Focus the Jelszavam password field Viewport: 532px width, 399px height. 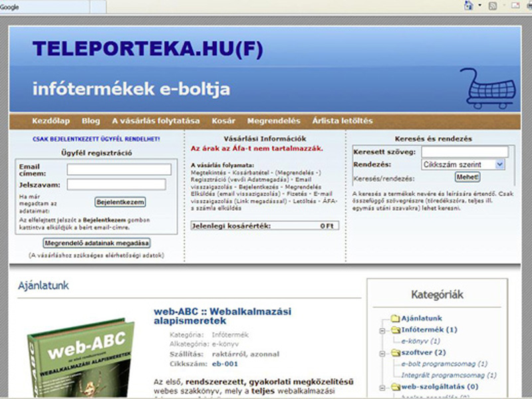tap(116, 185)
